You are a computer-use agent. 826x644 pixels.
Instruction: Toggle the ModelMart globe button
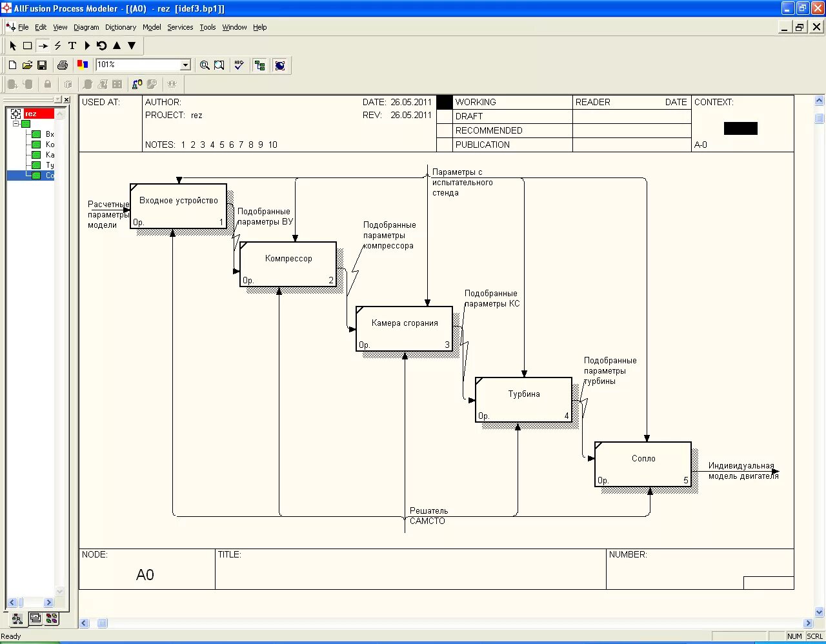coord(280,65)
